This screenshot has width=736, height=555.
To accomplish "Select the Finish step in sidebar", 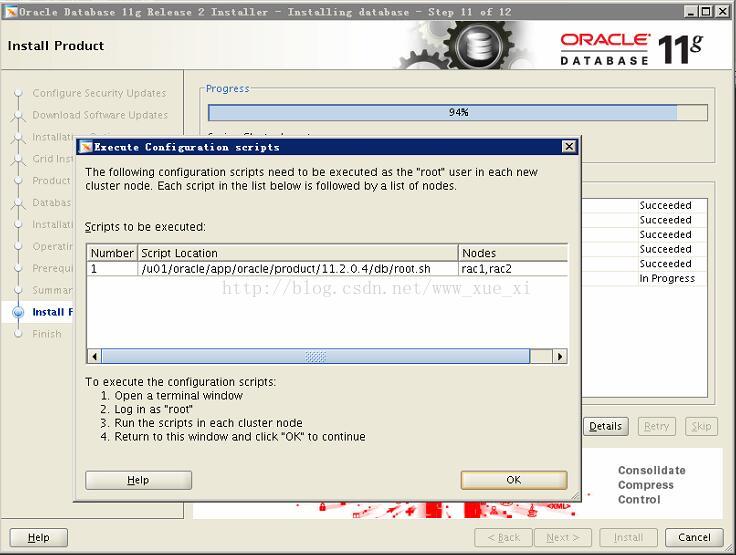I will (x=47, y=334).
